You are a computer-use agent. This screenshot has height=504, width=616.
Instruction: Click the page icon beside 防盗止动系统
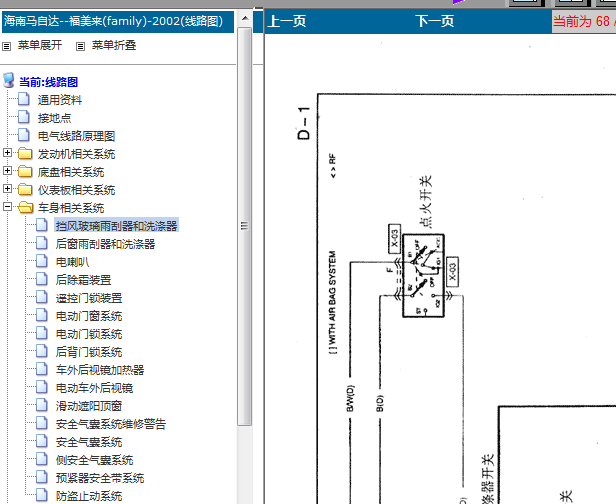click(x=42, y=495)
